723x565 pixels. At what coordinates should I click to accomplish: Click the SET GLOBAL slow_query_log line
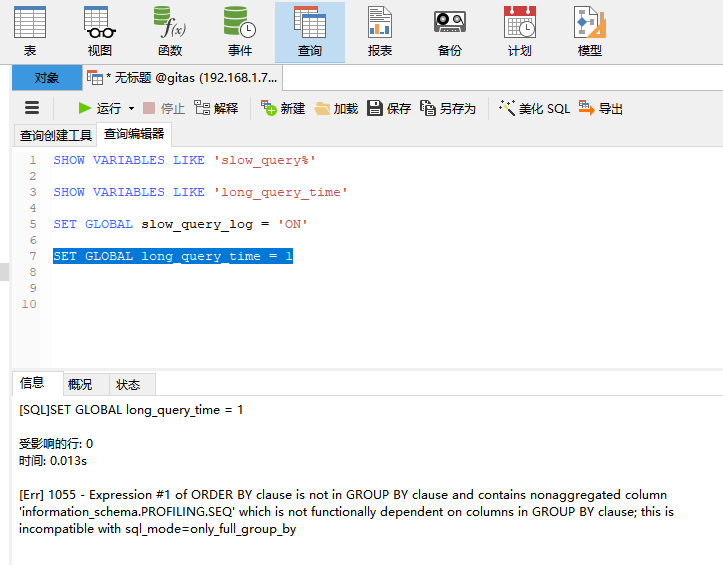click(180, 224)
